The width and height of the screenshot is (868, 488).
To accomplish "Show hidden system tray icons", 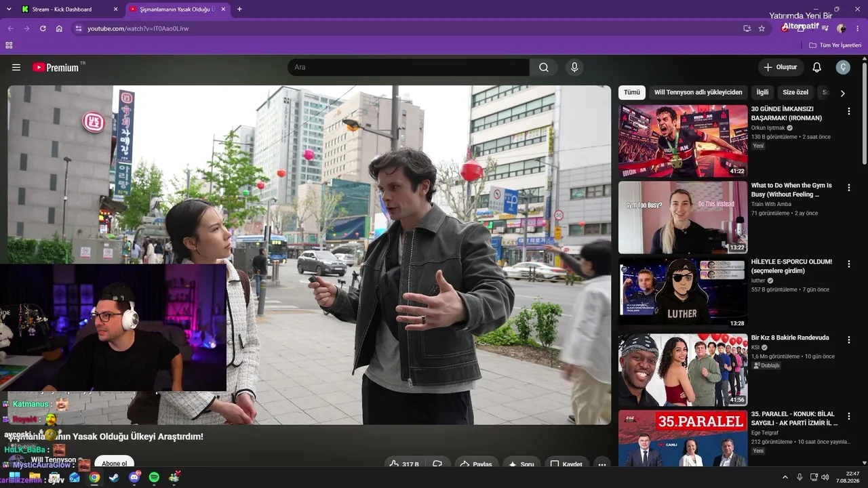I will click(785, 477).
